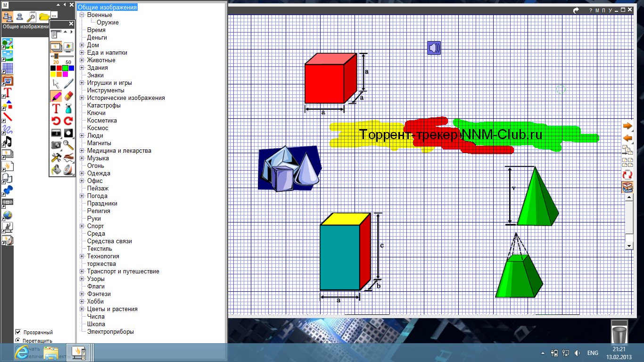Select the green color swatch
The height and width of the screenshot is (362, 644).
click(x=65, y=68)
